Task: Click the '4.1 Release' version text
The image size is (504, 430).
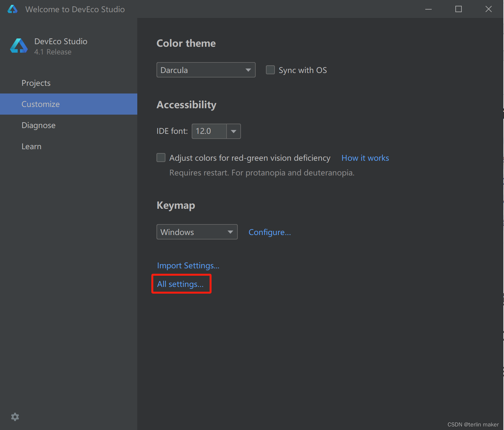Action: coord(53,52)
